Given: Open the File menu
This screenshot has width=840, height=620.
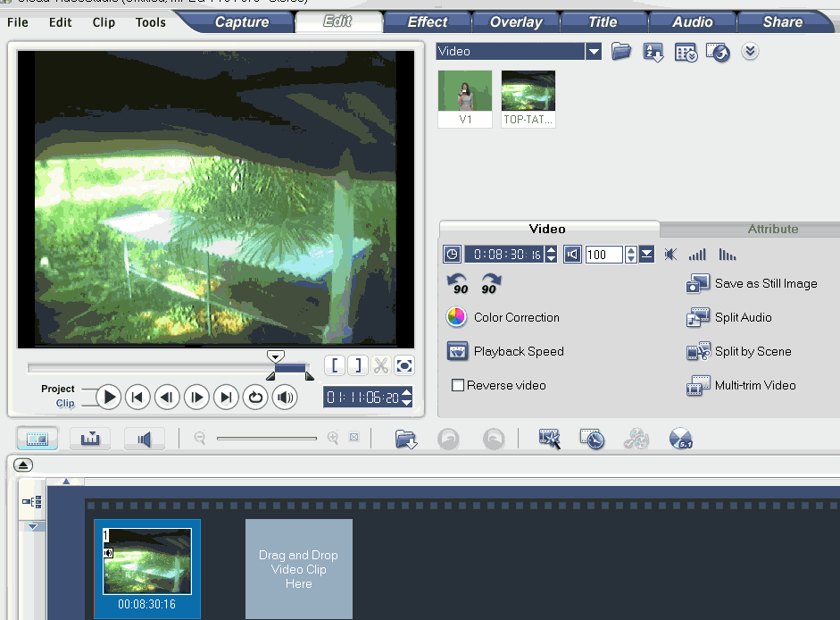Looking at the screenshot, I should tap(18, 22).
